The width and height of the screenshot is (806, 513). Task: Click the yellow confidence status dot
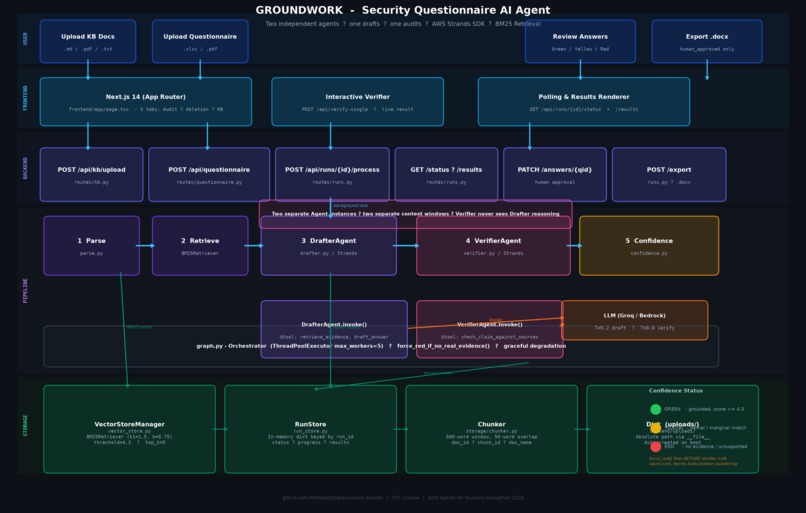point(655,428)
